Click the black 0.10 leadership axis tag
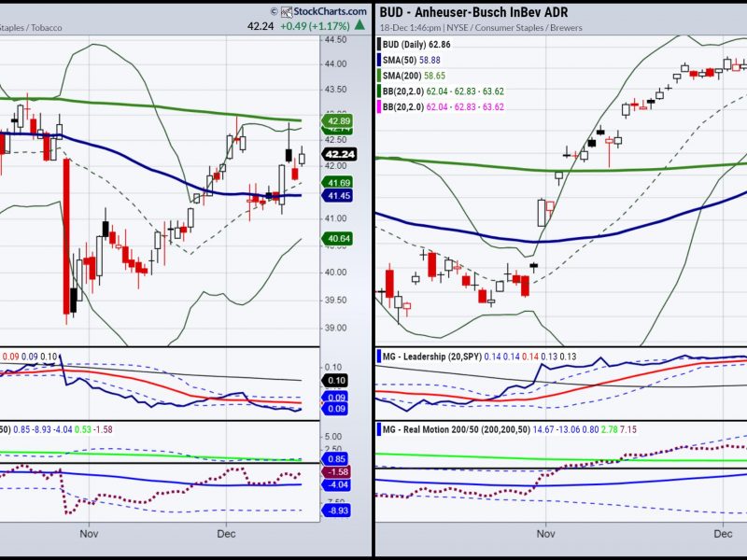747x560 pixels. [336, 381]
